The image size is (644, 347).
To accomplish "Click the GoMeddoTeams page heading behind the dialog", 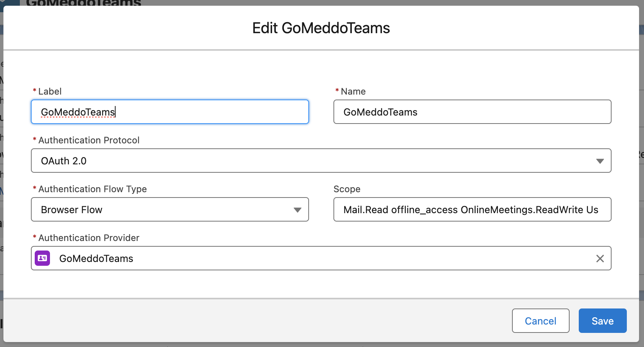I will [84, 3].
